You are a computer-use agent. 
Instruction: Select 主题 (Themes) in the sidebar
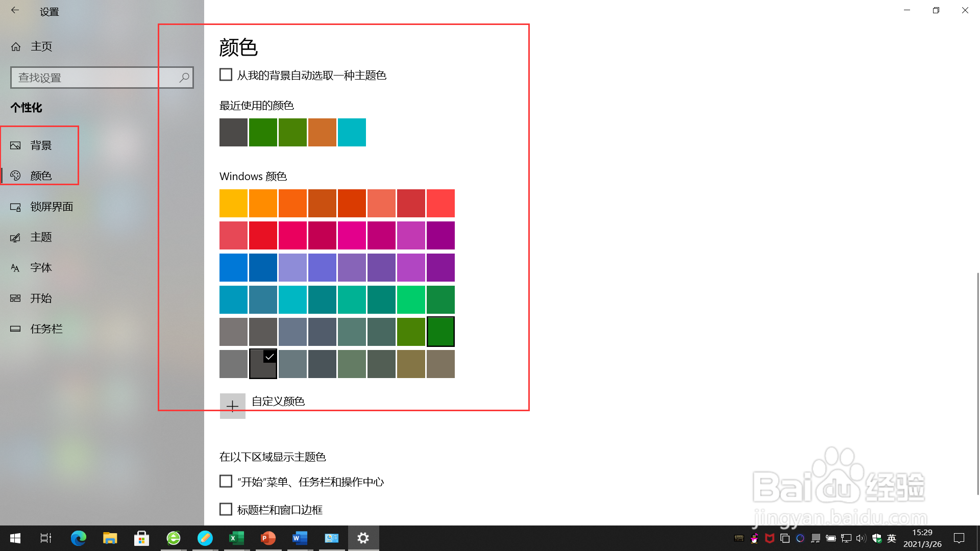pyautogui.click(x=41, y=237)
